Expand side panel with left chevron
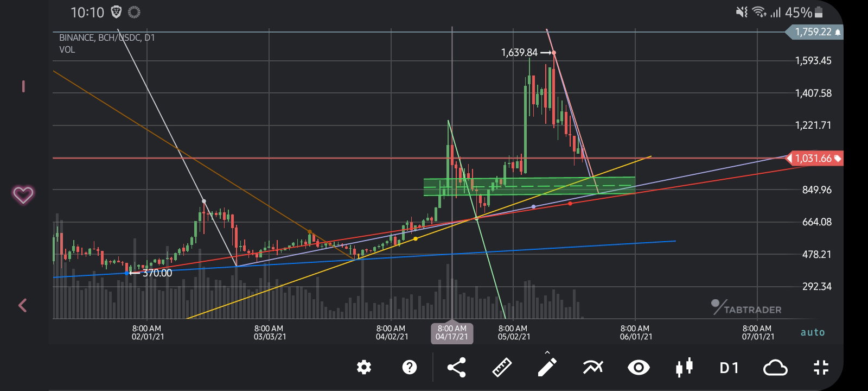868x391 pixels. [x=22, y=305]
